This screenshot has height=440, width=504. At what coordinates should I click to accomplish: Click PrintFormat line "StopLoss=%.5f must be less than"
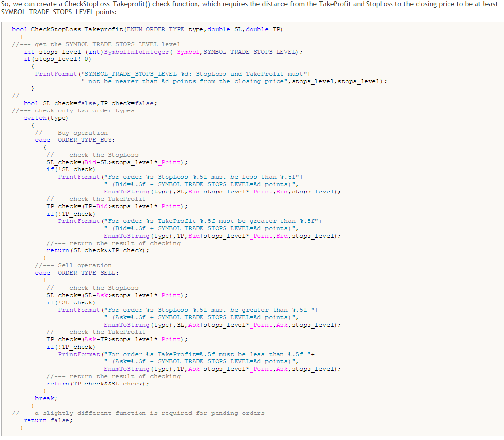click(x=181, y=177)
